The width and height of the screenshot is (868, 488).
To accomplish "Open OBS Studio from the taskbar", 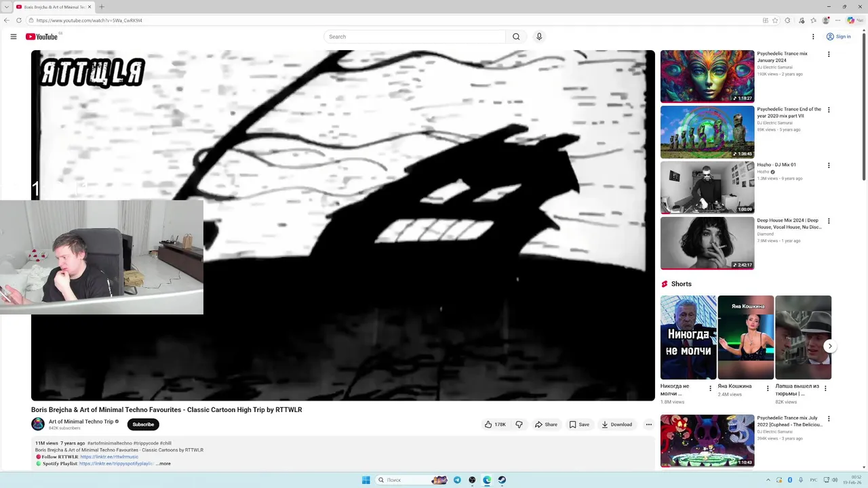I will [x=472, y=480].
